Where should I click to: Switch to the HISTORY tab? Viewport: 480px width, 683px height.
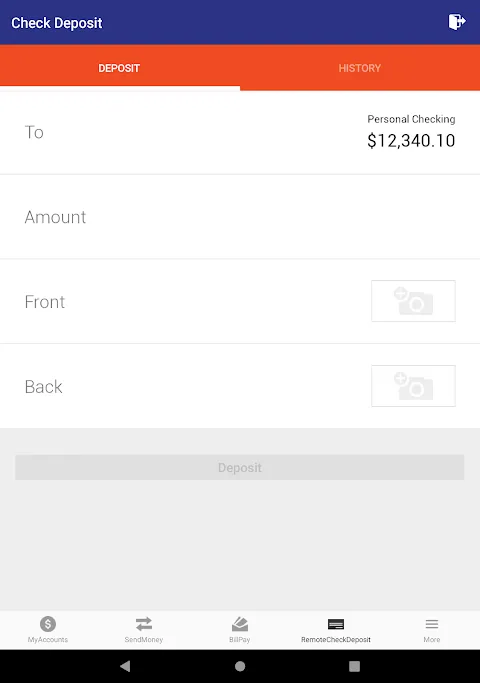pyautogui.click(x=360, y=68)
